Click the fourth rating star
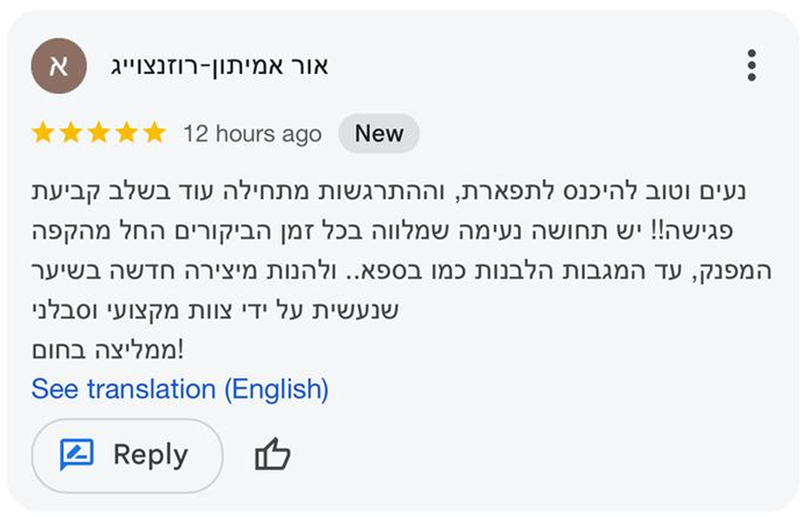 coord(127,133)
